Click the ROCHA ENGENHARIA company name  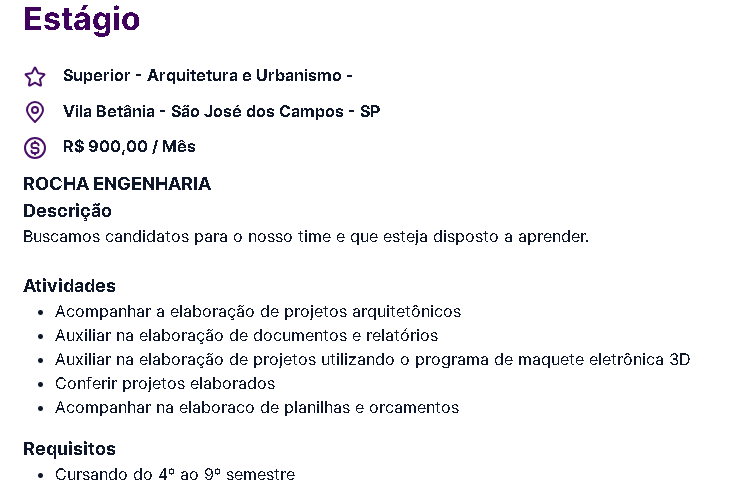pyautogui.click(x=117, y=184)
